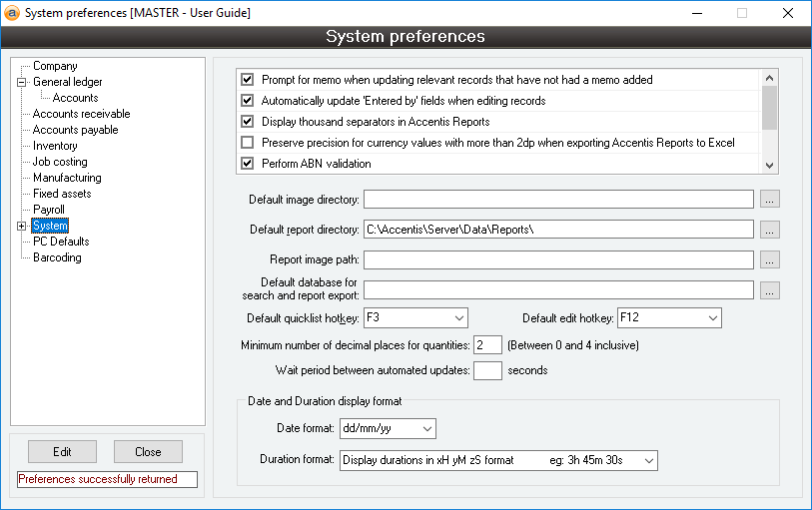Image resolution: width=812 pixels, height=510 pixels.
Task: Click browse button for Default image directory
Action: (769, 200)
